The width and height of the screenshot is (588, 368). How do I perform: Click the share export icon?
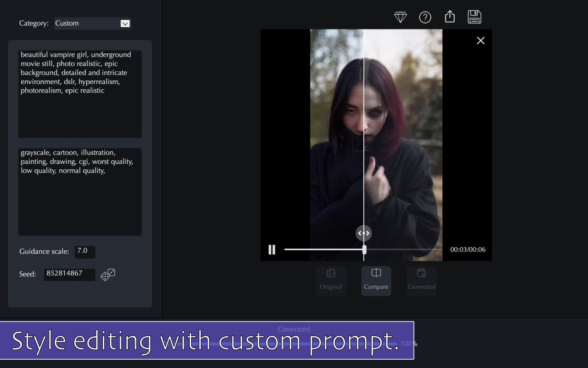tap(450, 17)
